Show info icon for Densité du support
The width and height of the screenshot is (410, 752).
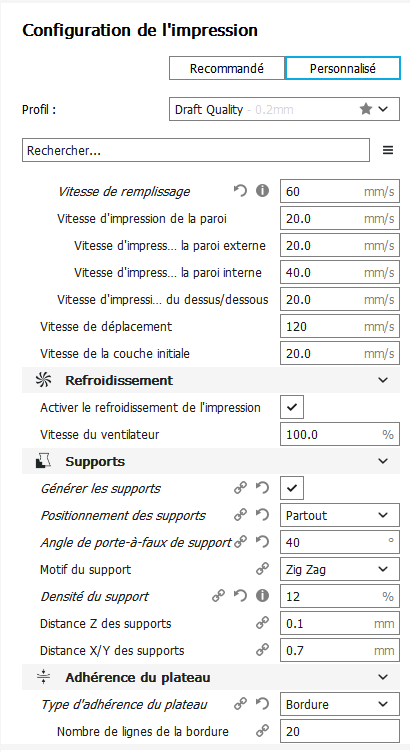(x=262, y=596)
